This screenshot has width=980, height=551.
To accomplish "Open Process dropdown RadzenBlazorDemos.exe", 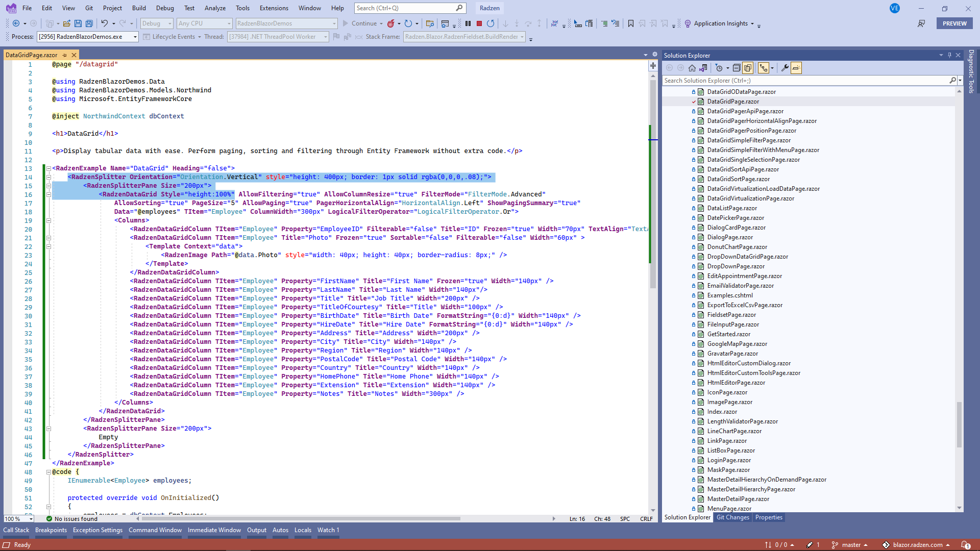I will coord(88,37).
